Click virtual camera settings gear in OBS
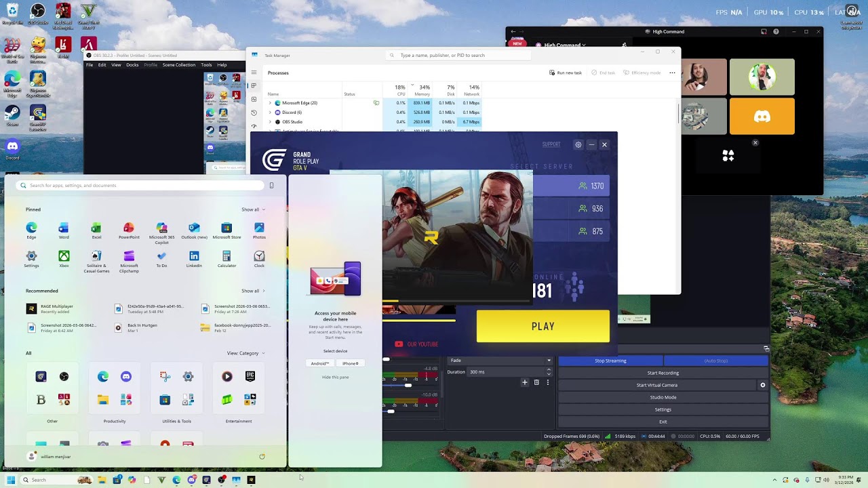 [762, 385]
